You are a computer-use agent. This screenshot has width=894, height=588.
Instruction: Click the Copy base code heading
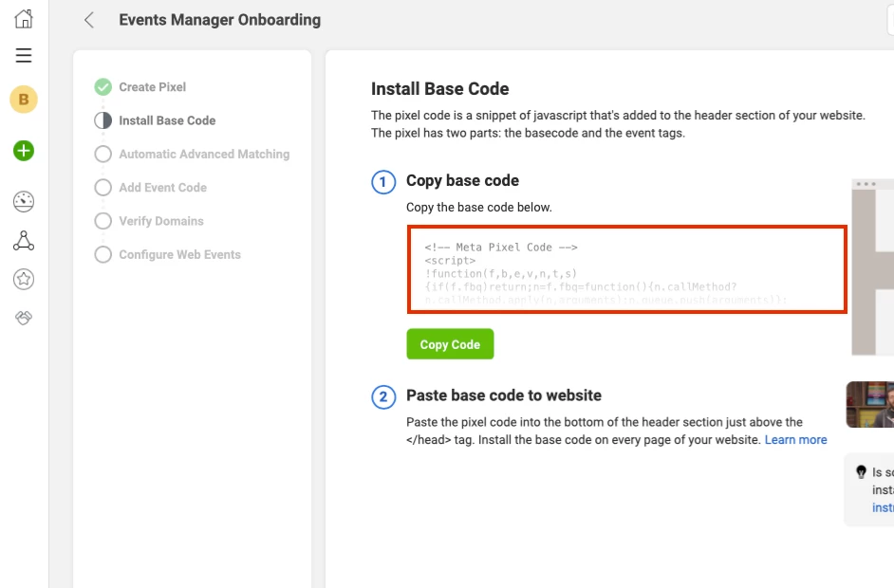462,180
